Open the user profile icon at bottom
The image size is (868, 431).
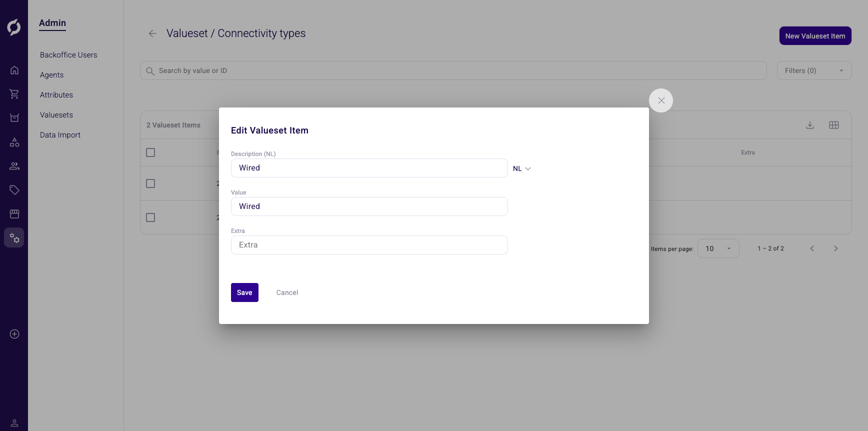14,423
